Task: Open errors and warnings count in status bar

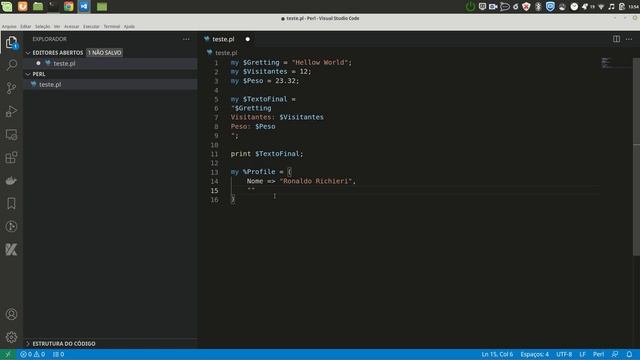Action: tap(33, 354)
